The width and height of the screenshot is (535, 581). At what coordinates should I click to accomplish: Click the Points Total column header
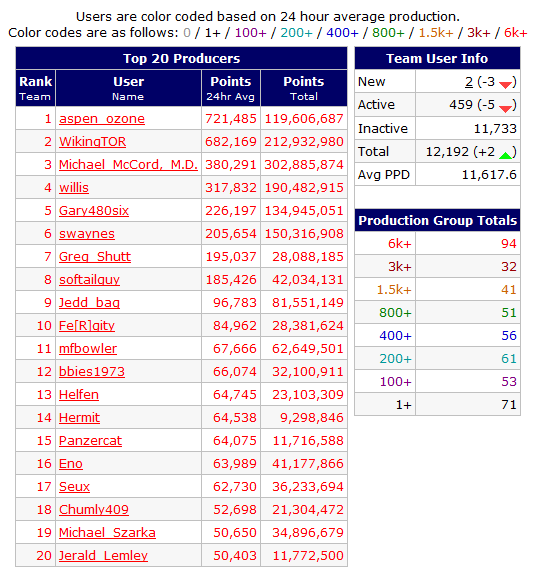click(x=304, y=88)
